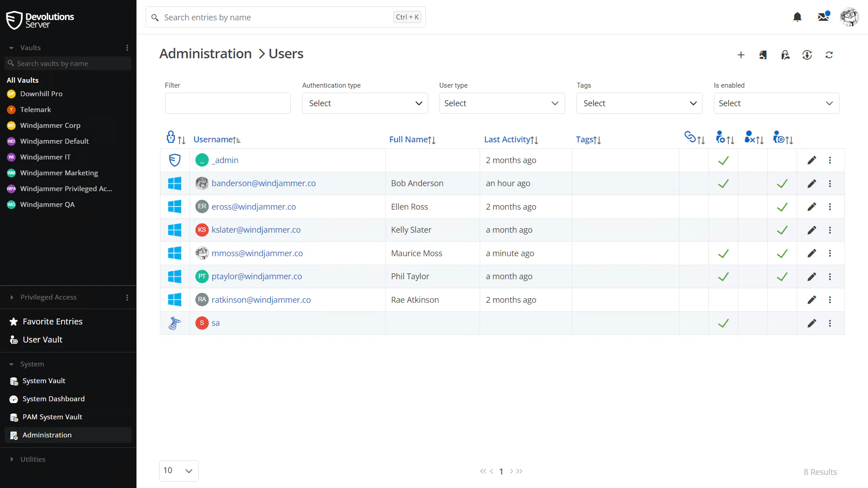Collapse the Vaults section
This screenshot has height=488, width=868.
pyautogui.click(x=11, y=48)
